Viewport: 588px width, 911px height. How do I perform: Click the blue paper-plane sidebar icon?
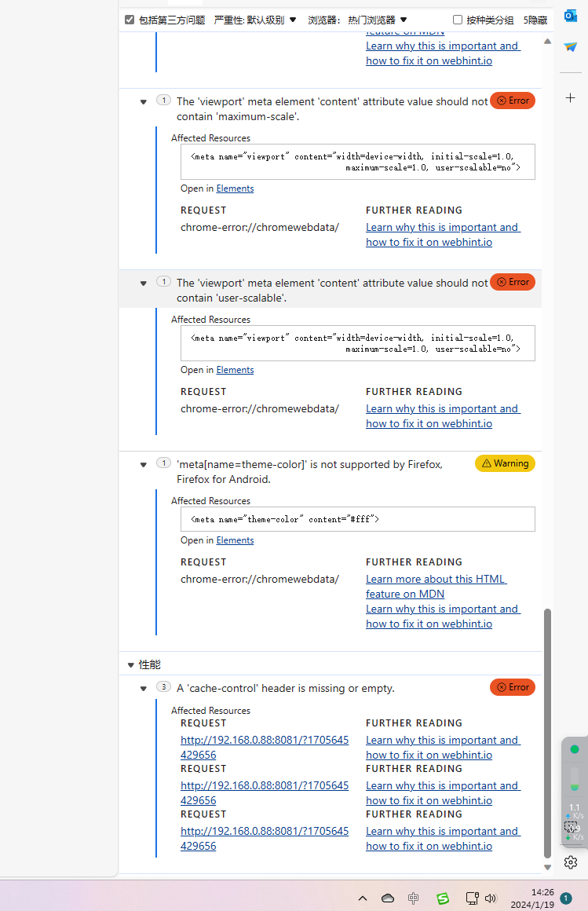coord(571,47)
